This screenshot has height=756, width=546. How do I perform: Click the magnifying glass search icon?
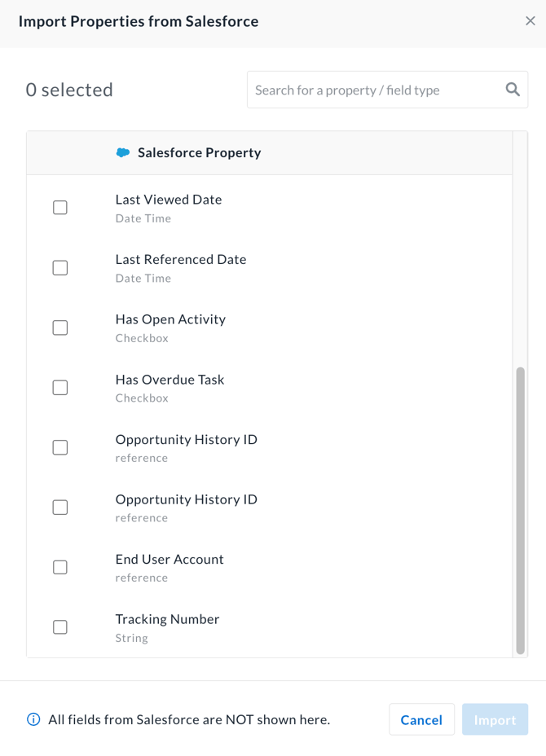click(513, 89)
